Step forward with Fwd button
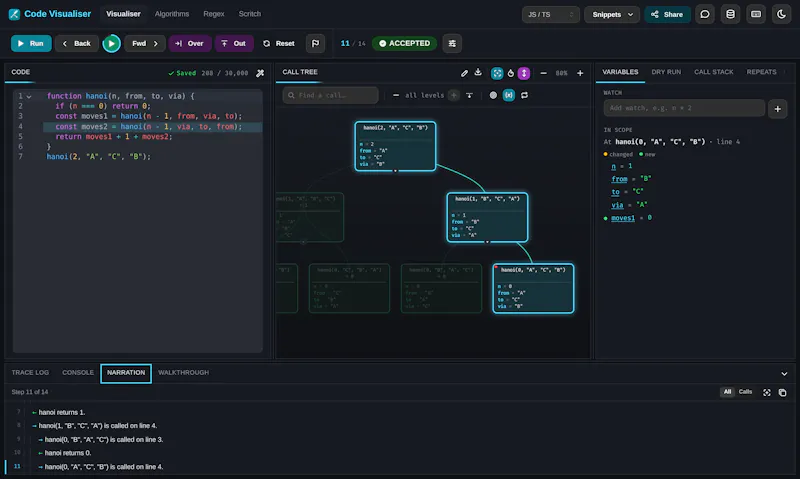 145,43
